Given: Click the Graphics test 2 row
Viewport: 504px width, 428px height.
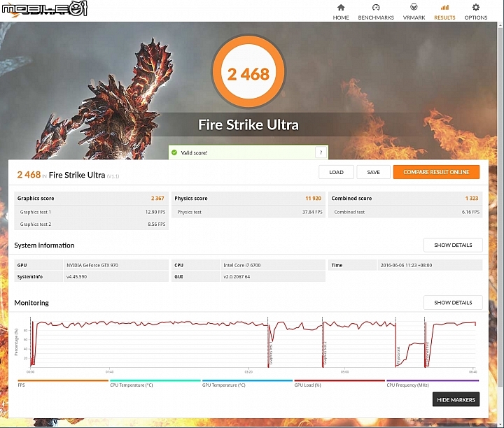Looking at the screenshot, I should click(x=91, y=224).
